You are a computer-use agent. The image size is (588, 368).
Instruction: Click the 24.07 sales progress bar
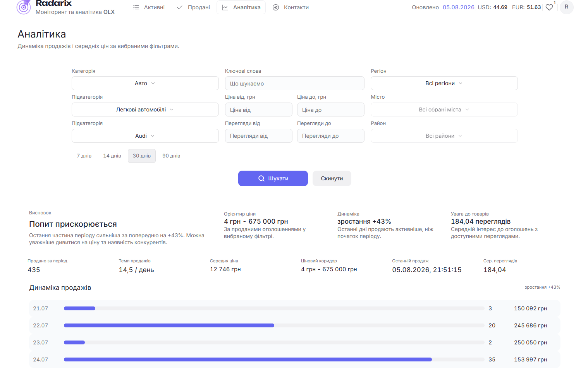pos(274,359)
